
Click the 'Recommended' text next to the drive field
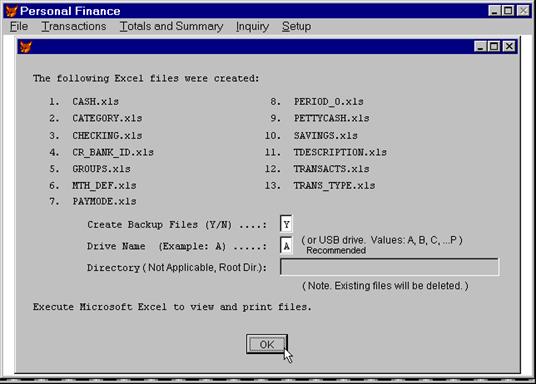click(x=336, y=251)
